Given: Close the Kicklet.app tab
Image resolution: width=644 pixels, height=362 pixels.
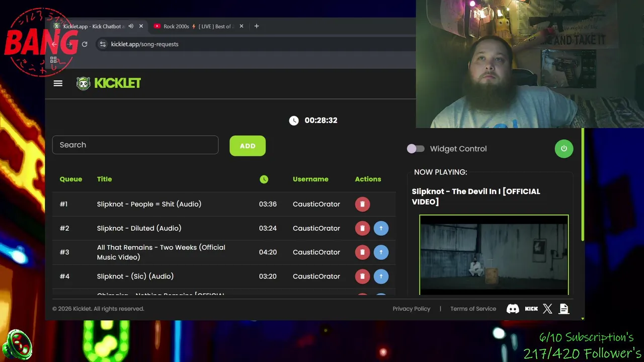Looking at the screenshot, I should click(x=141, y=26).
